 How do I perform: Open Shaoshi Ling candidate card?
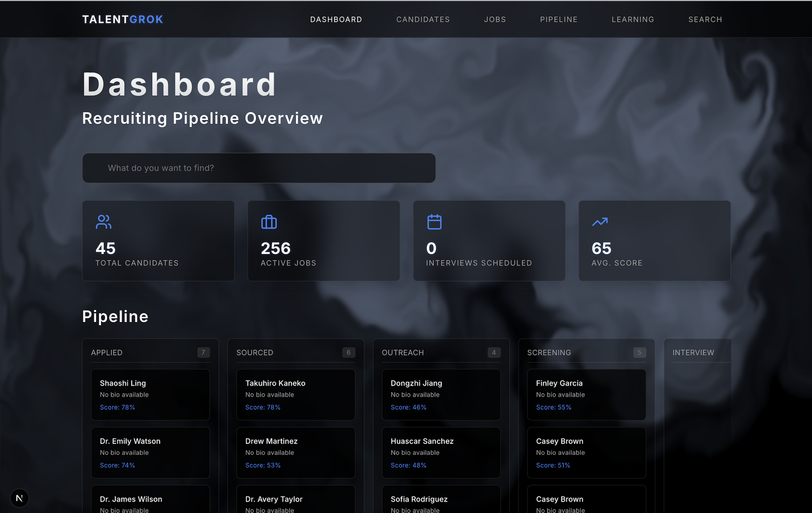point(150,394)
